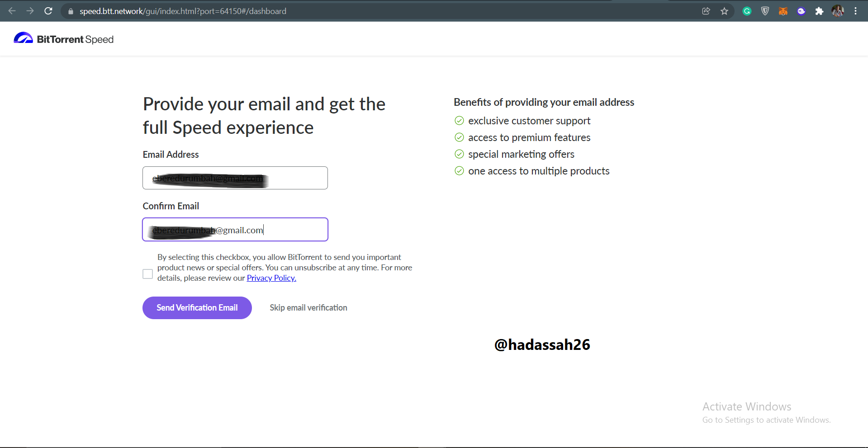The height and width of the screenshot is (448, 868).
Task: Click Send Verification Email button
Action: (197, 308)
